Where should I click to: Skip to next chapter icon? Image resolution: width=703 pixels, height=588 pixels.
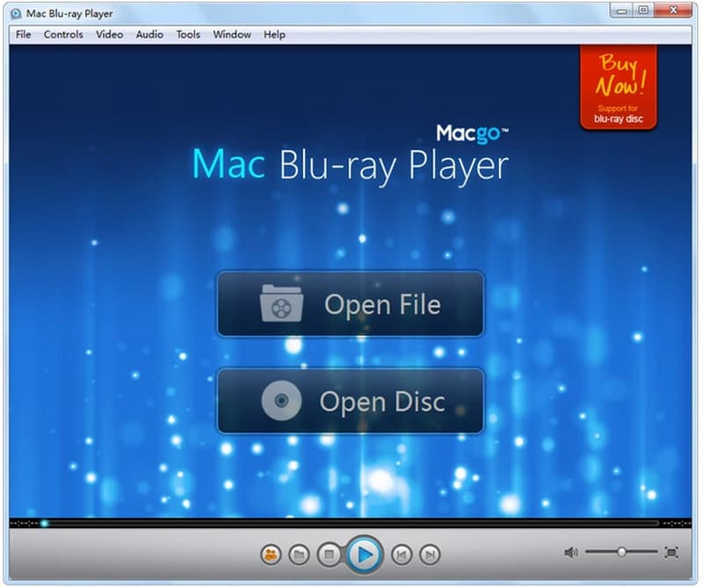click(429, 555)
